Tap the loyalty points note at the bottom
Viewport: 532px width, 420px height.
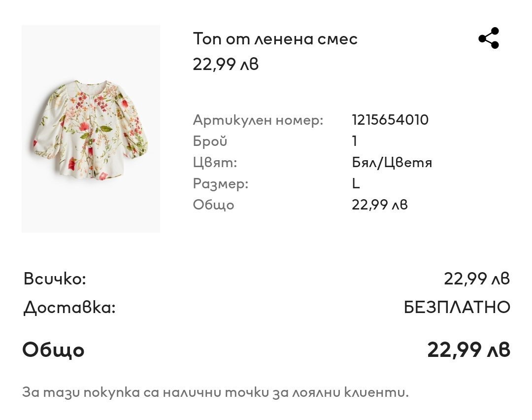pos(215,392)
